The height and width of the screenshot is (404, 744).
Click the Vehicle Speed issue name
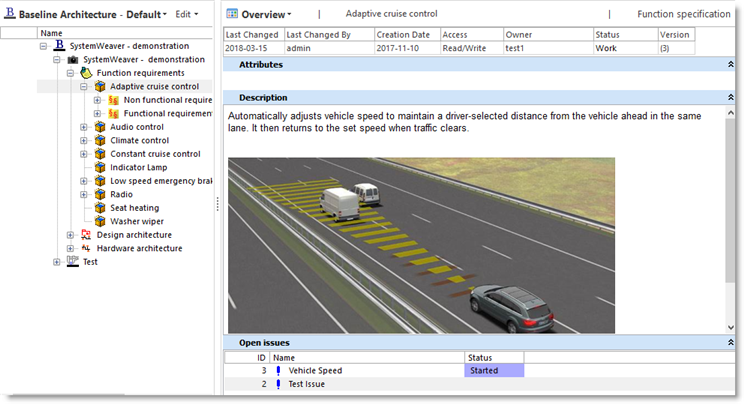315,371
